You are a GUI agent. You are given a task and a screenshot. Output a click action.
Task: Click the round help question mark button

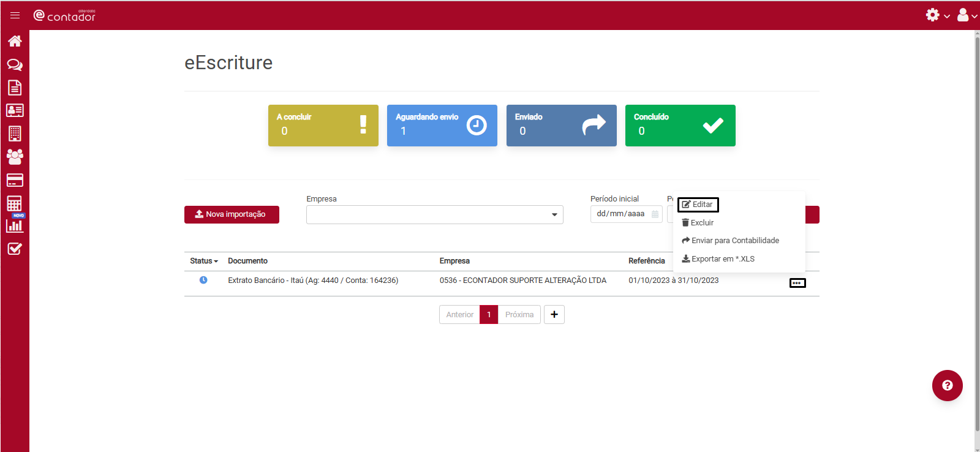tap(947, 385)
